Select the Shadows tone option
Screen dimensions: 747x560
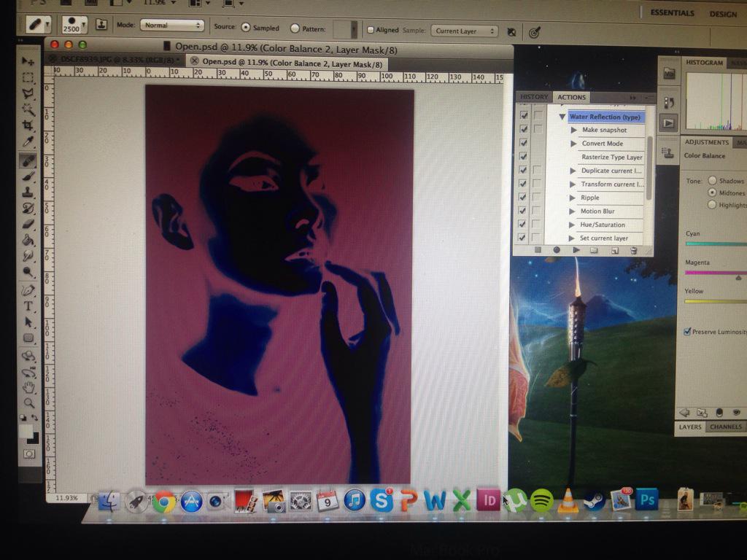712,181
